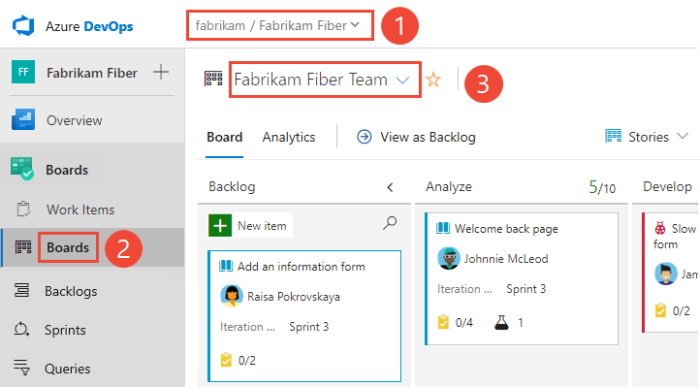The width and height of the screenshot is (700, 387).
Task: Open the Stories backlog level dropdown
Action: tap(646, 137)
